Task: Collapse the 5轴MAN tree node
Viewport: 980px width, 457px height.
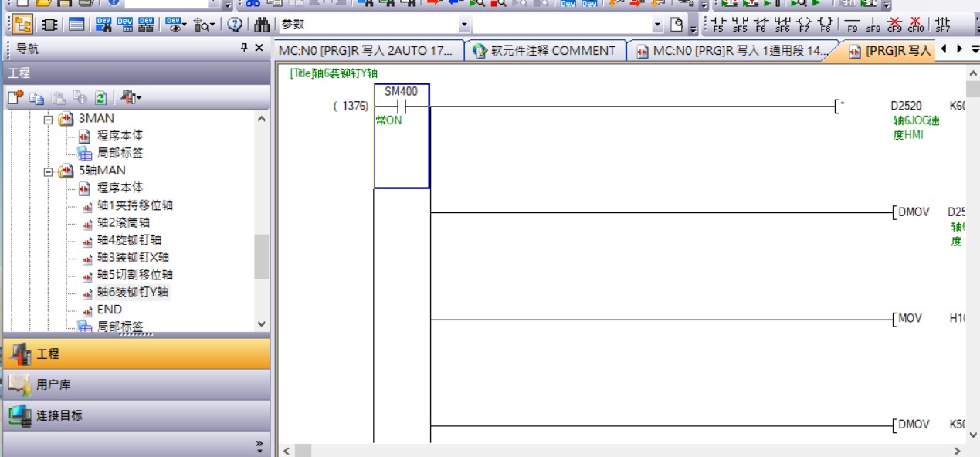Action: coord(49,171)
